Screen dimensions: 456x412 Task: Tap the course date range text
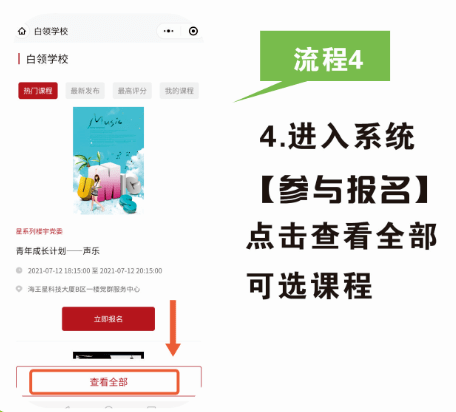(95, 271)
